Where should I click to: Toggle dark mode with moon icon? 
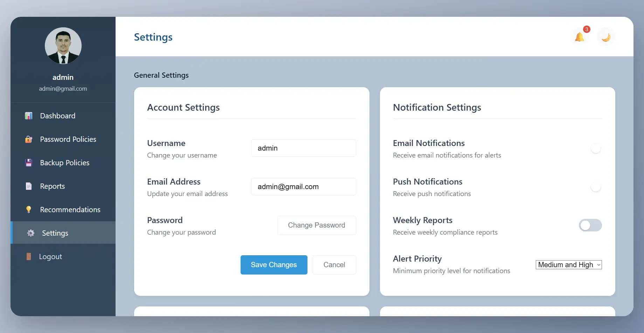(x=606, y=37)
